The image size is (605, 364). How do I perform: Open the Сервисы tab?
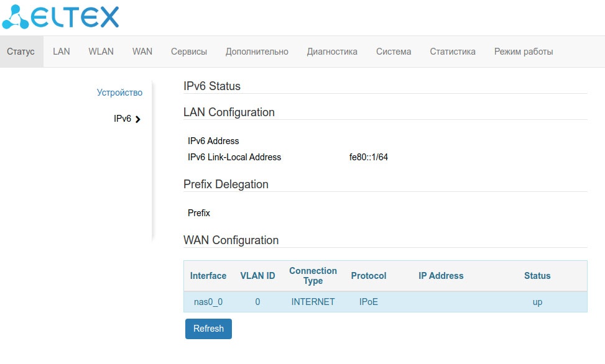coord(189,52)
